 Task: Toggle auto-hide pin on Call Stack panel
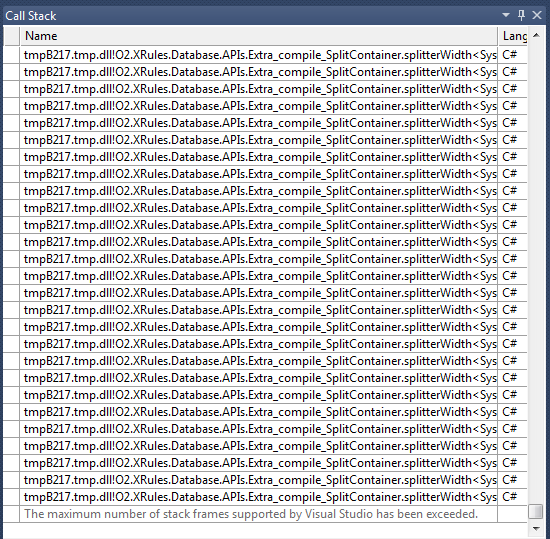[x=521, y=15]
